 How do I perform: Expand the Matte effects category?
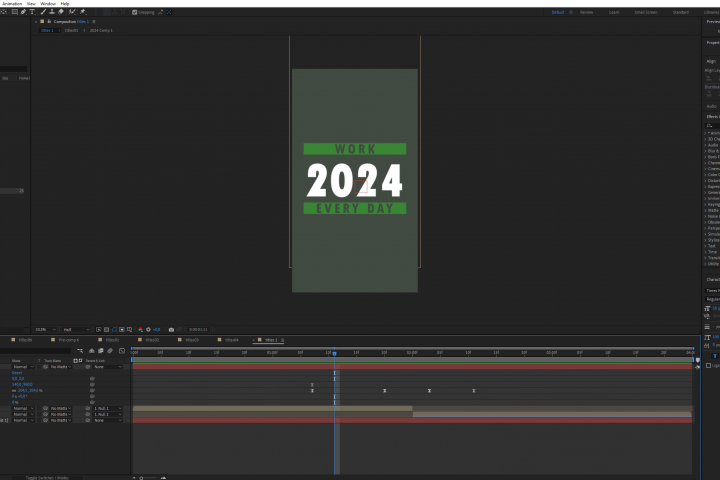705,210
